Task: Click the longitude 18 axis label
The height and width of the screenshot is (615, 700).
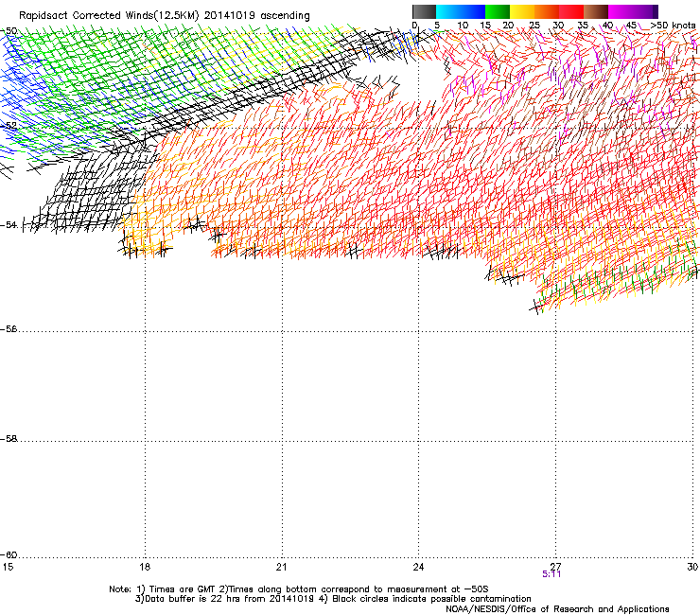Action: point(145,567)
